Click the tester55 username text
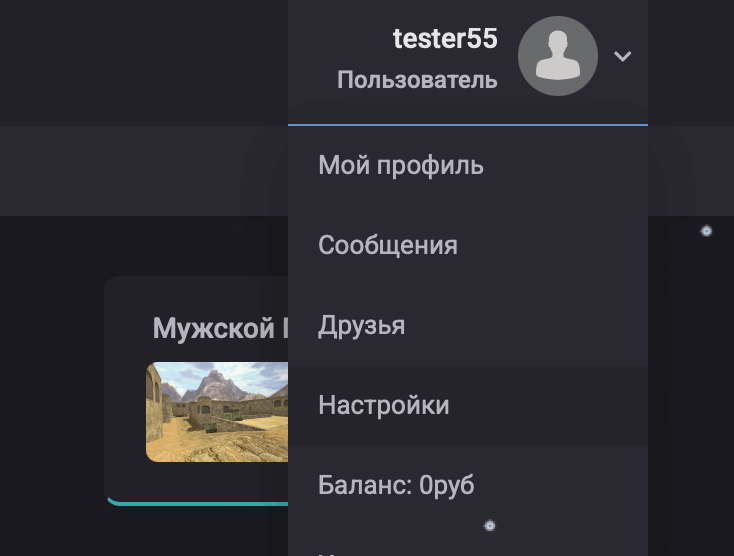The width and height of the screenshot is (734, 556). point(445,38)
